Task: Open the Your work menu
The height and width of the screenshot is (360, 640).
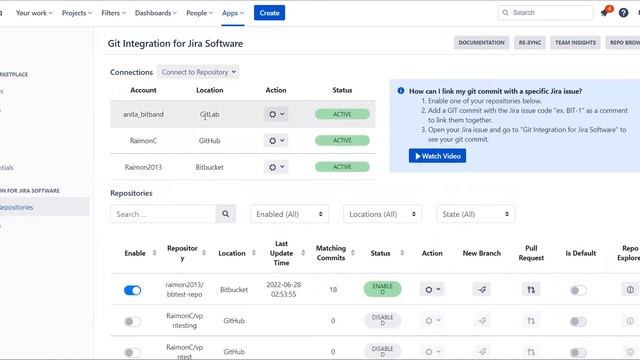Action: coord(34,13)
